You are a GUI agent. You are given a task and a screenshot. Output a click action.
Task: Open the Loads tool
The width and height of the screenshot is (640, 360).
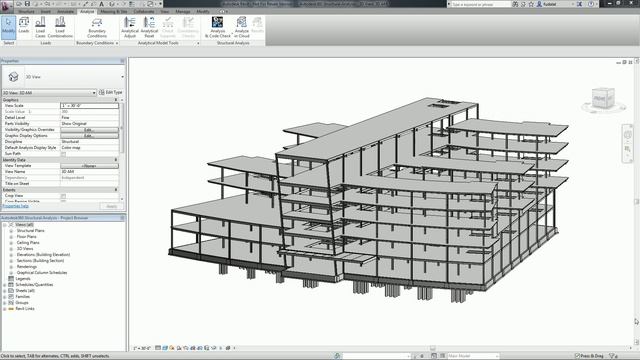pyautogui.click(x=24, y=25)
